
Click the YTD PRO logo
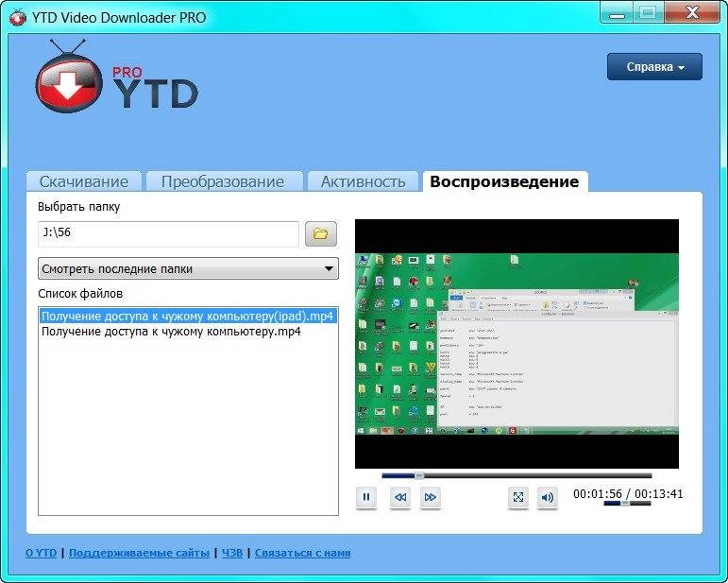[x=117, y=77]
